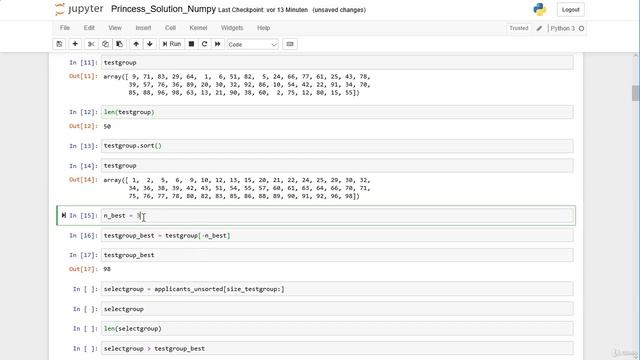
Task: Open the Cell menu
Action: (x=170, y=28)
